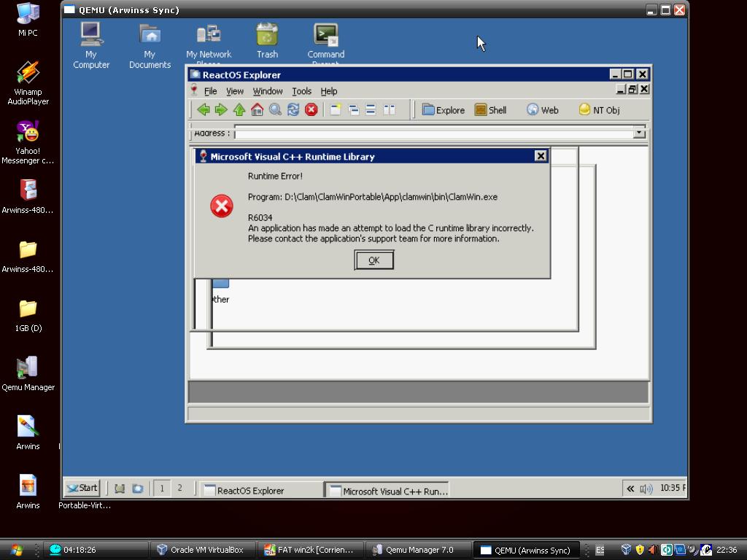Click the New window toolbar icon
Viewport: 747px width, 560px height.
pos(336,109)
